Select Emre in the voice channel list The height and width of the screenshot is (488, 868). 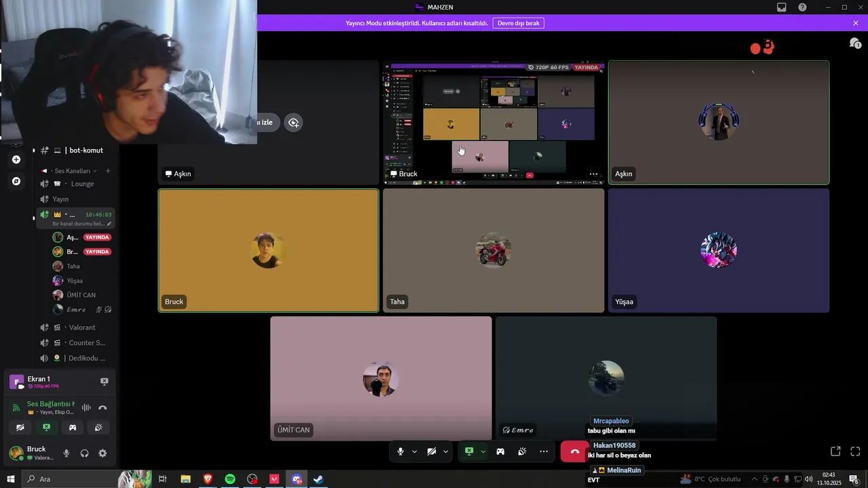point(81,310)
